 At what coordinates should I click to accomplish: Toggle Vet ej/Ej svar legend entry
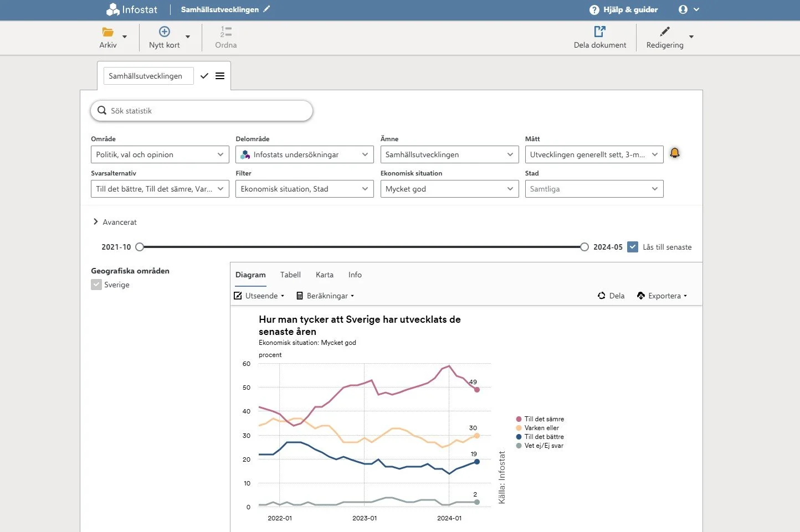click(540, 446)
